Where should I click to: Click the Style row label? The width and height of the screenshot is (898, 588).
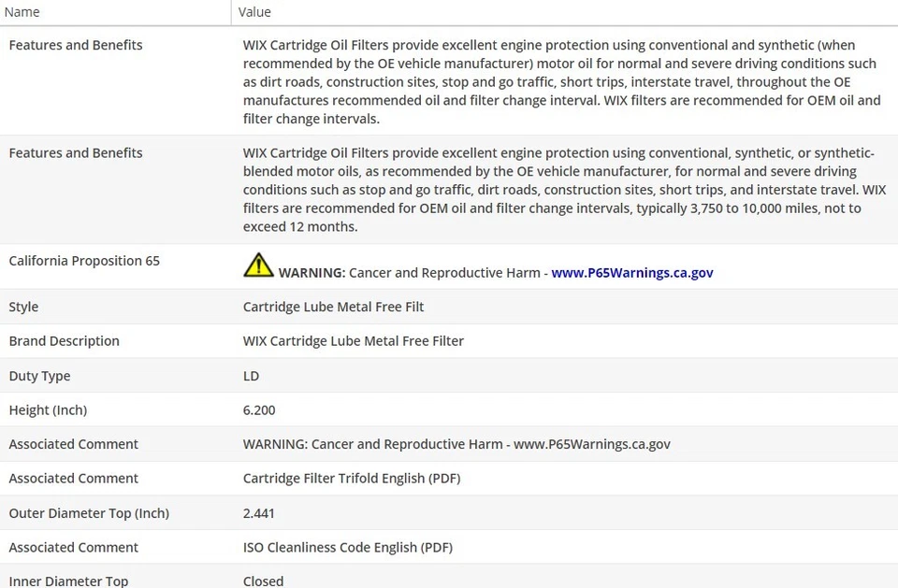(23, 307)
